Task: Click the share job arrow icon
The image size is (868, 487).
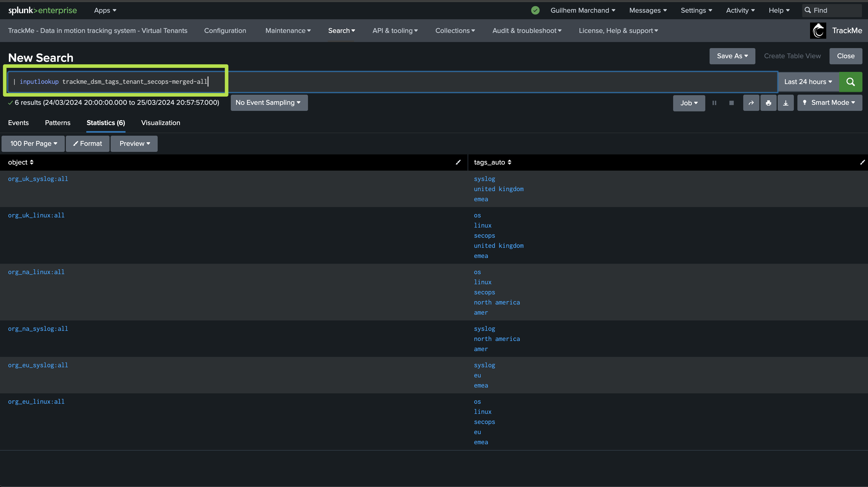Action: (751, 103)
